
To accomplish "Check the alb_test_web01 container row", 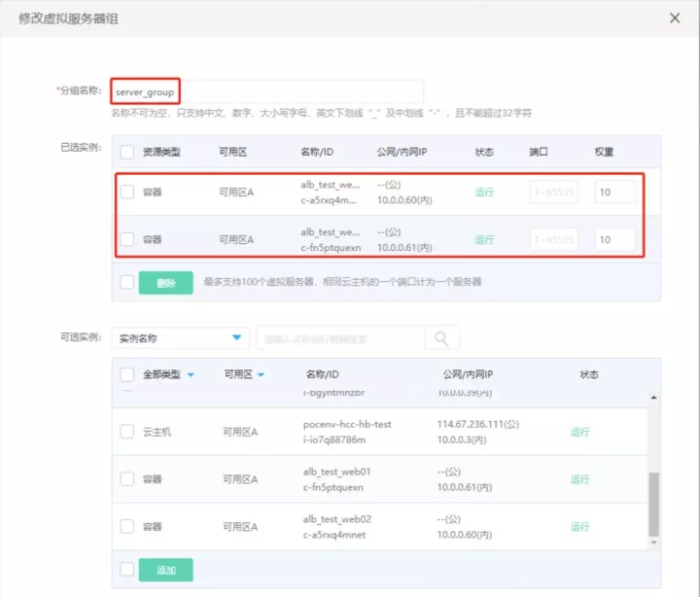I will 126,479.
